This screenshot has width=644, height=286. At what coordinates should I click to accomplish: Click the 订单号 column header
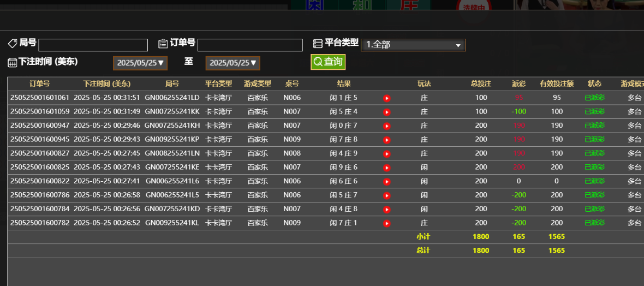click(x=40, y=84)
